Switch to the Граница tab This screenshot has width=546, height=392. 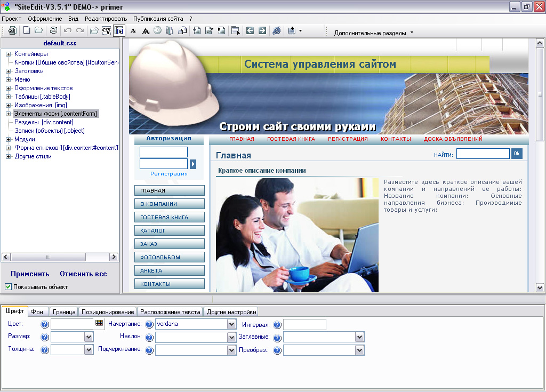tap(64, 312)
